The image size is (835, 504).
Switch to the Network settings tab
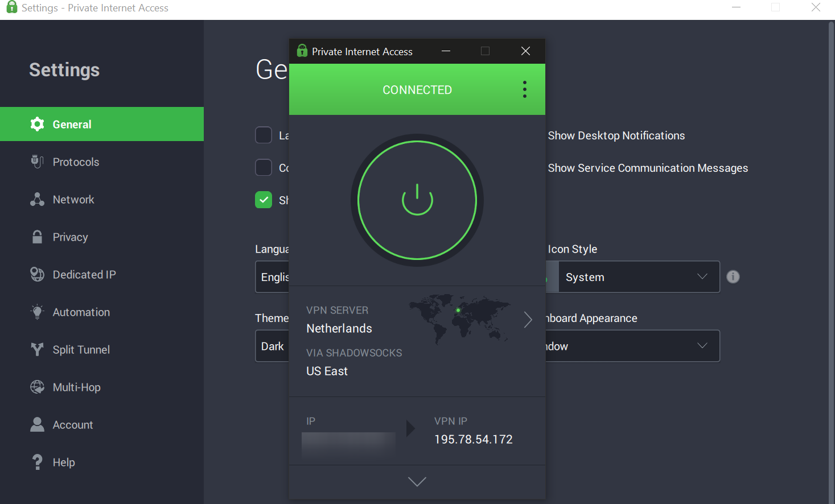point(102,199)
